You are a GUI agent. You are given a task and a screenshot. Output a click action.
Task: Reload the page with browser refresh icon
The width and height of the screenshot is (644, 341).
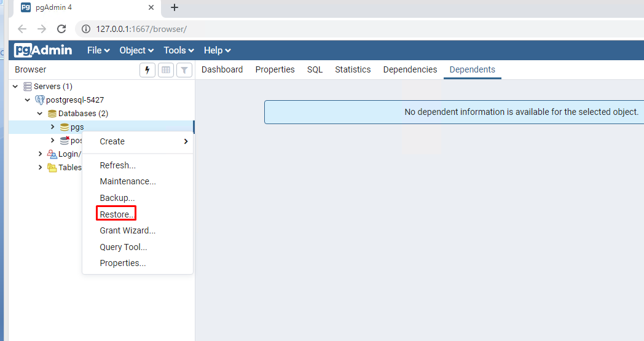coord(61,29)
